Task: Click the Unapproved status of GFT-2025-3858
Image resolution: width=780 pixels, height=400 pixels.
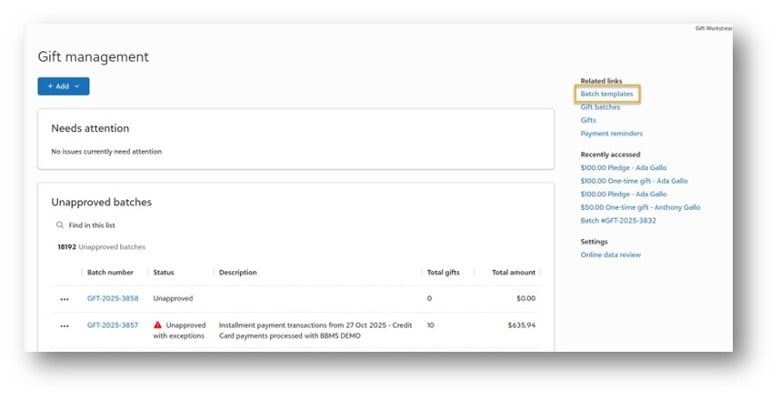Action: 173,299
